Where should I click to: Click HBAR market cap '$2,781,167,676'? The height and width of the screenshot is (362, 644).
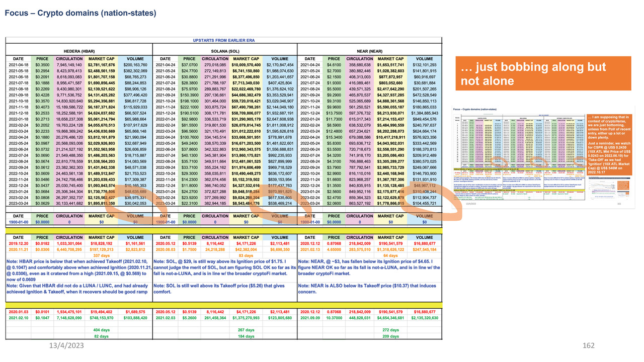(101, 65)
